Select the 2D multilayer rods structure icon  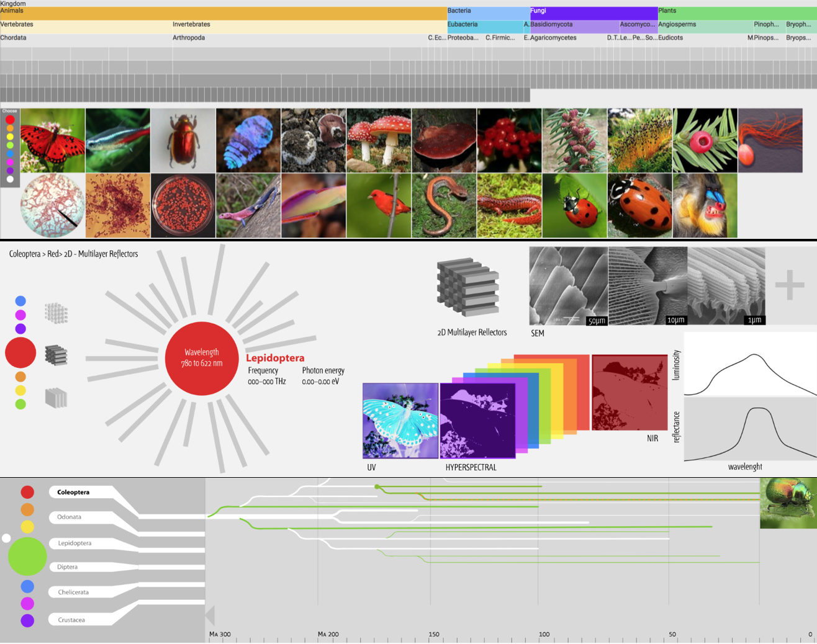(x=56, y=356)
